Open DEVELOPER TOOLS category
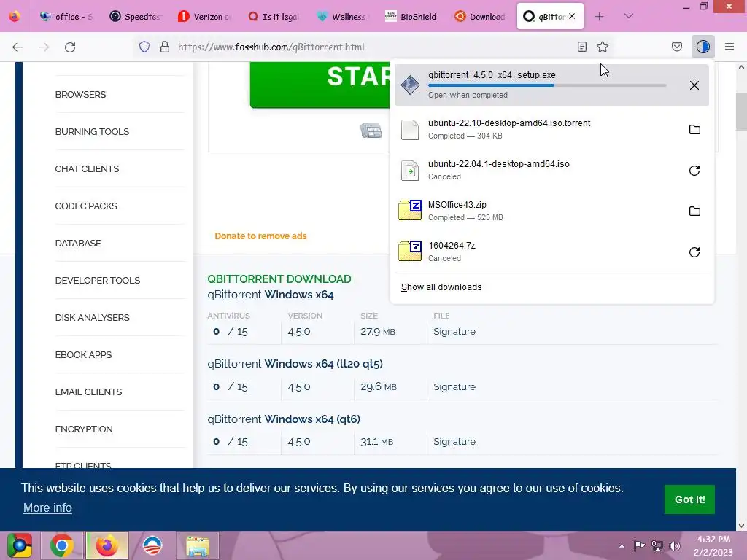Viewport: 747px width, 560px height. click(98, 280)
